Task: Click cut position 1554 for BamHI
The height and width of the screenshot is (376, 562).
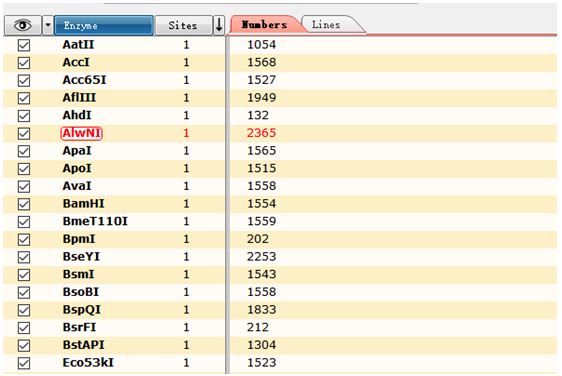Action: [262, 204]
